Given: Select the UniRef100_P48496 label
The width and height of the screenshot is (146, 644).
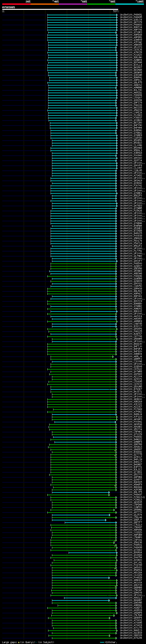Looking at the screenshot, I should [131, 276].
